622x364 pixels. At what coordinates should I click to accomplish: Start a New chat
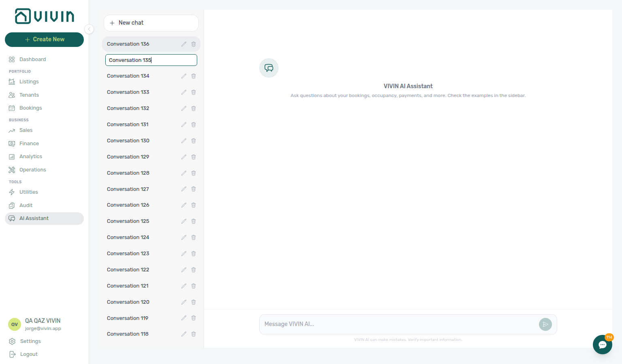point(151,23)
